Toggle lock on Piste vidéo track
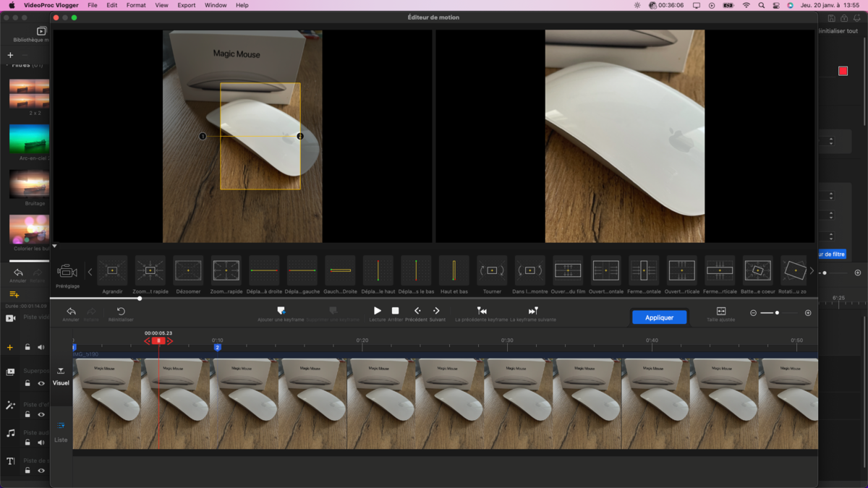868x488 pixels. click(x=27, y=347)
